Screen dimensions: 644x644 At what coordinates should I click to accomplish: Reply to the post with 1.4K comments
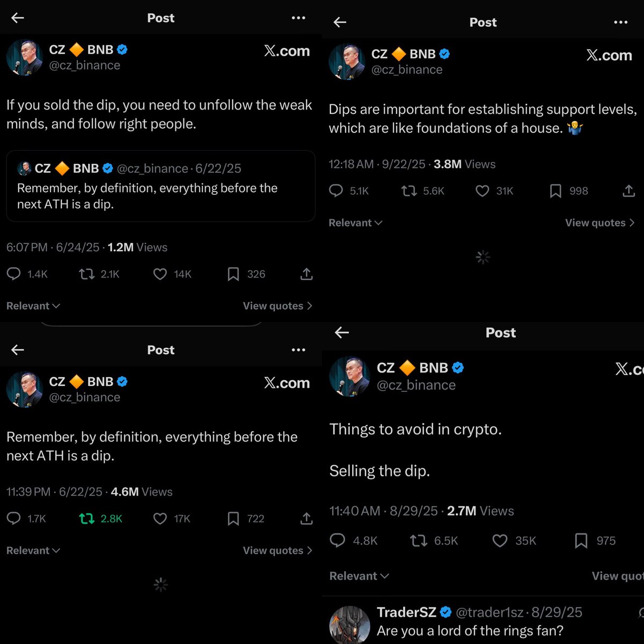(x=14, y=274)
